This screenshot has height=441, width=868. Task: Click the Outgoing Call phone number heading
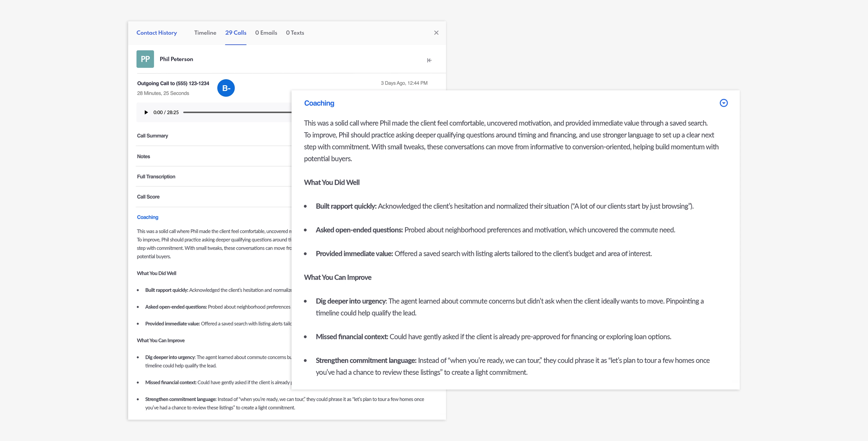click(173, 83)
